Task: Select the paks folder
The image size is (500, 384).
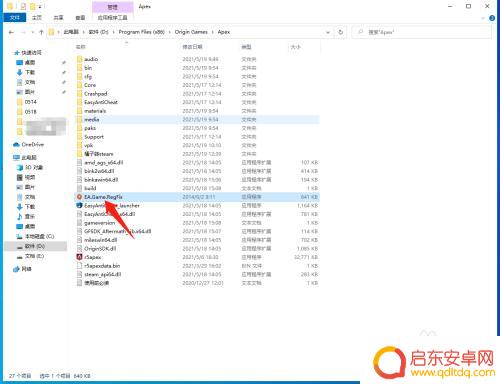Action: [x=197, y=128]
